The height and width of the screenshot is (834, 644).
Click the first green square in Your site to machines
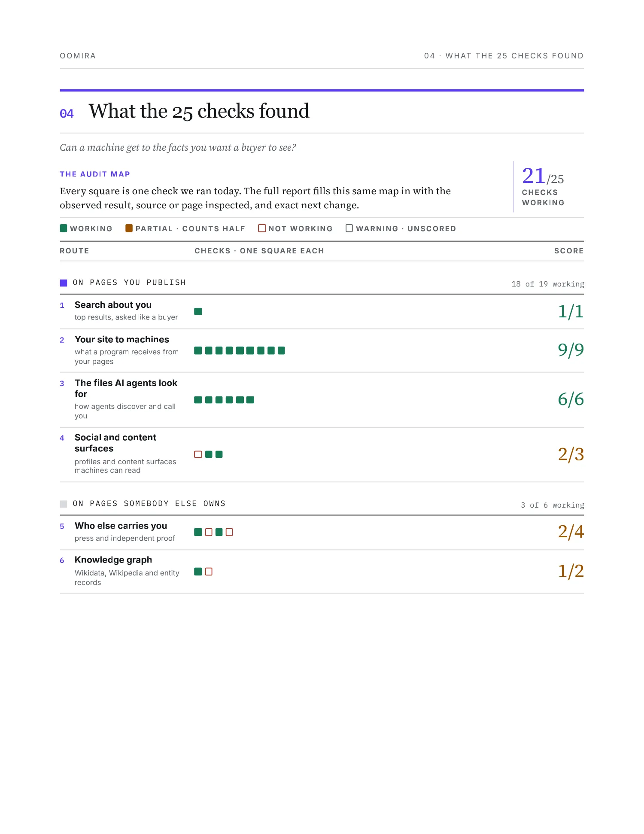click(198, 350)
